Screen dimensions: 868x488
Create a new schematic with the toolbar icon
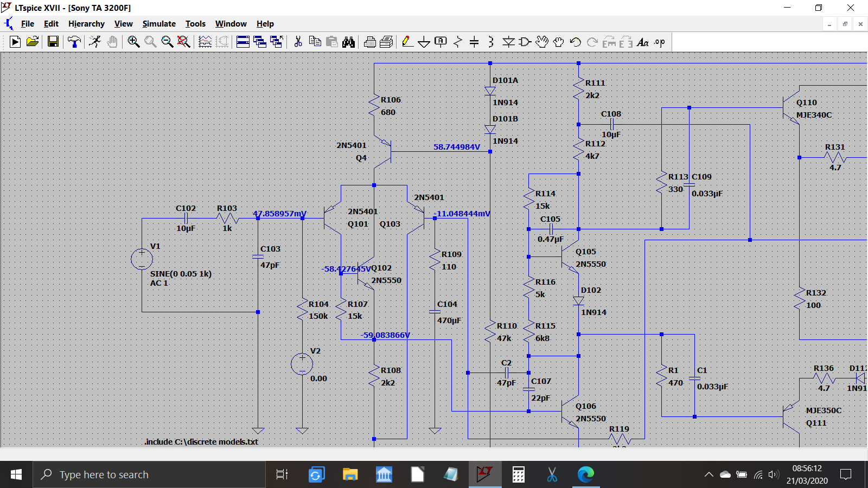coord(15,42)
